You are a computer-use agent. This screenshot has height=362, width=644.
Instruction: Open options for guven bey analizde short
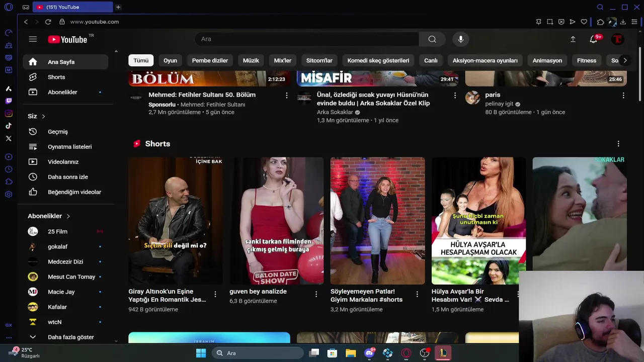[x=316, y=294]
